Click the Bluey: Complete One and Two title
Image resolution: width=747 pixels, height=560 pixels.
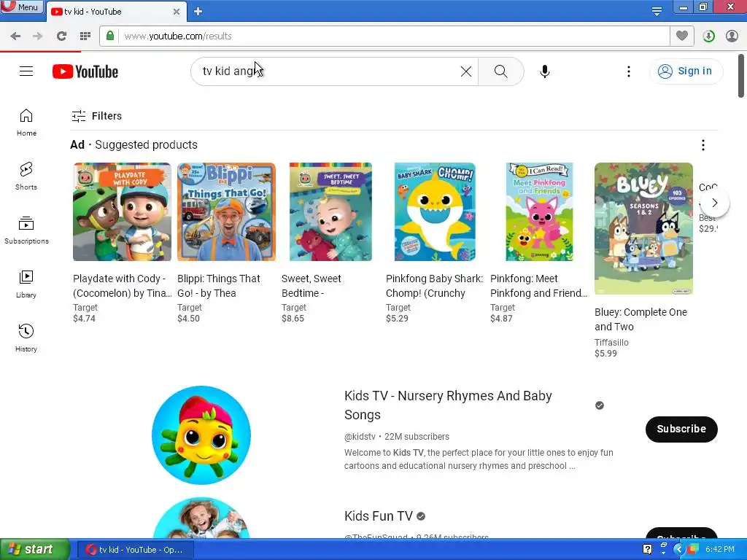(640, 319)
